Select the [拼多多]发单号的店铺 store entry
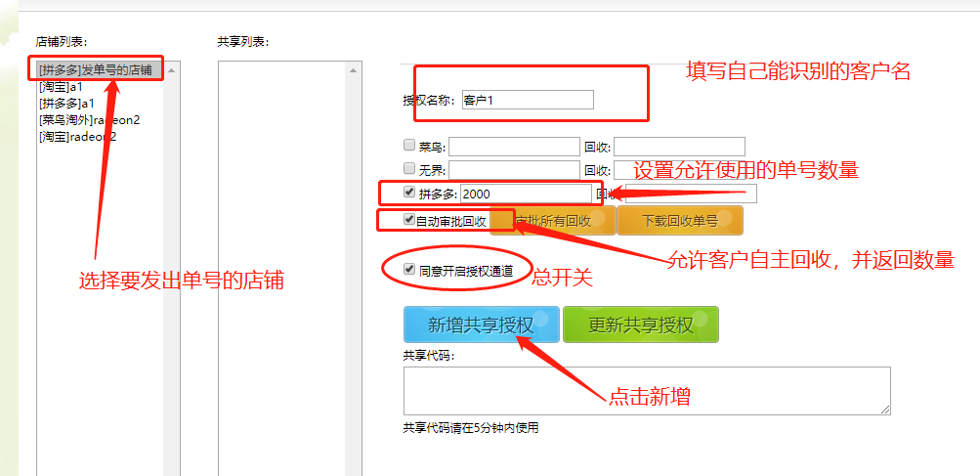 (x=95, y=70)
